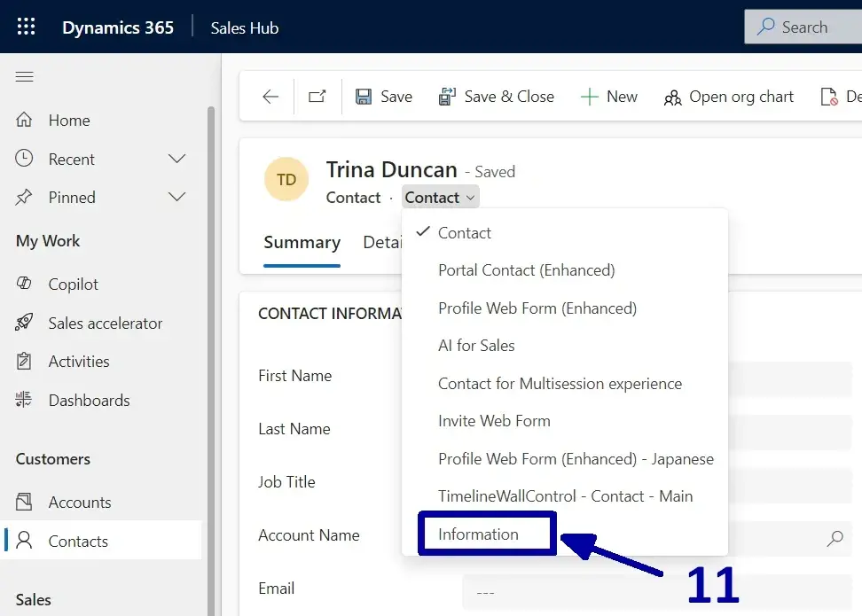Viewport: 862px width, 616px height.
Task: Go back with the left arrow icon
Action: [x=270, y=97]
